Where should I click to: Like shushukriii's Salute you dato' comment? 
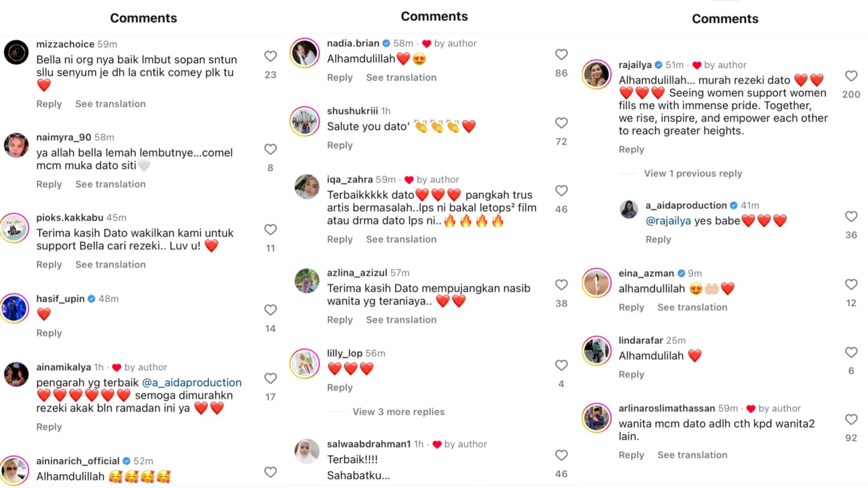click(x=561, y=123)
